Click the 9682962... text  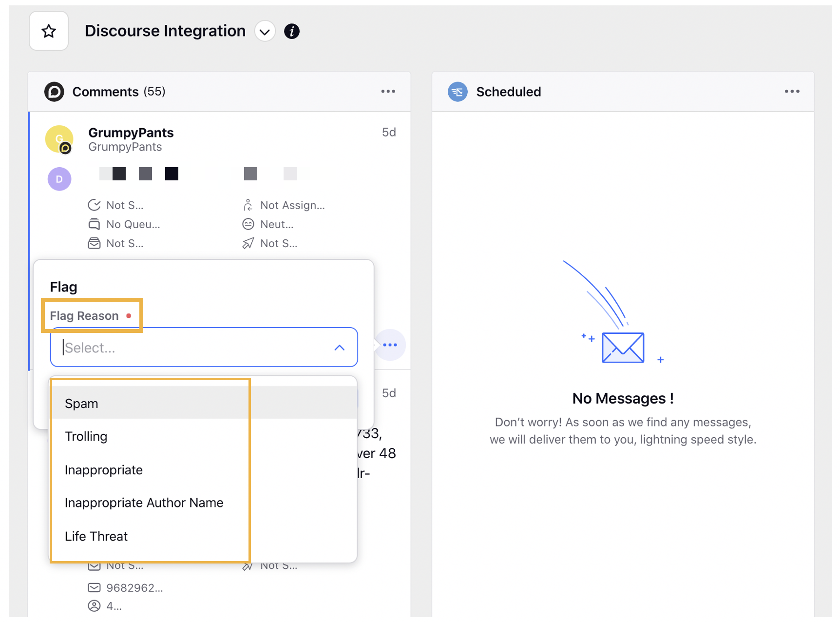[134, 588]
